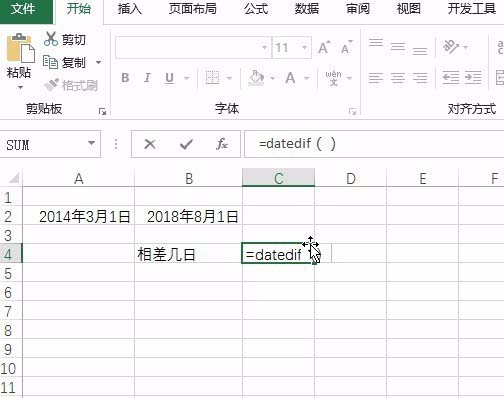
Task: Click the Paste clipboard icon
Action: point(21,48)
